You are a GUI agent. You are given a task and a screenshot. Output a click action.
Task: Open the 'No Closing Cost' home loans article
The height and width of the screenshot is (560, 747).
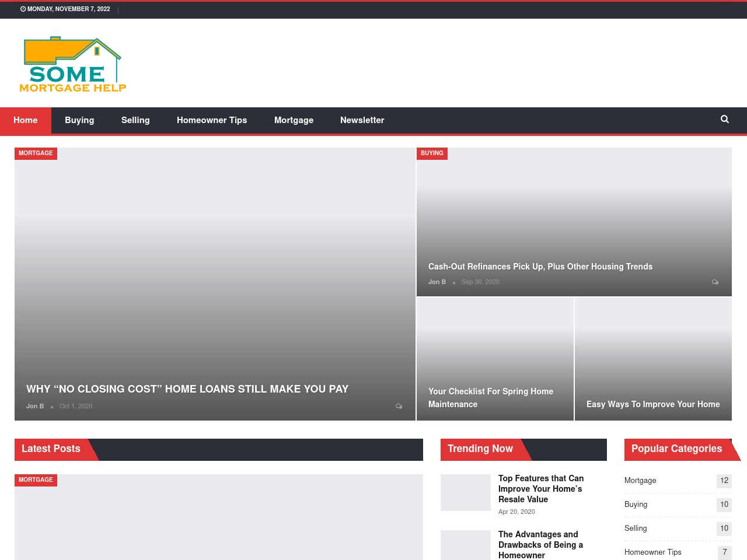[x=187, y=389]
